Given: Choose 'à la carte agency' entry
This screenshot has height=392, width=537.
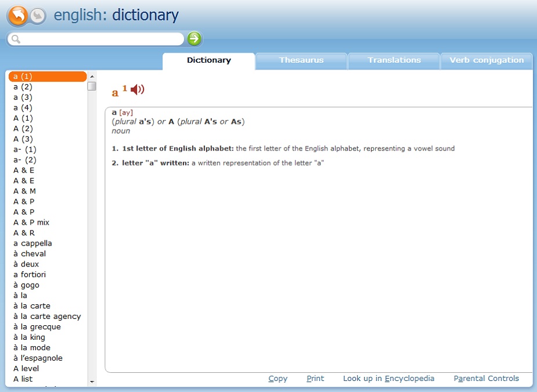Looking at the screenshot, I should [47, 317].
